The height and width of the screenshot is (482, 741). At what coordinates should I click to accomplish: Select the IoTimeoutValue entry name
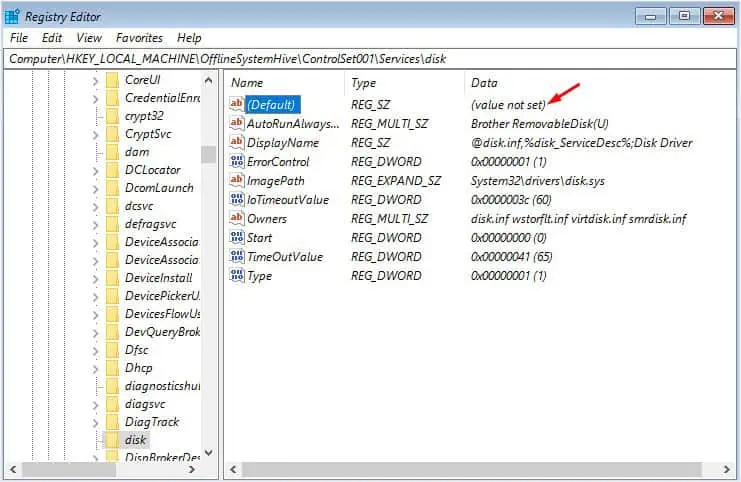tap(288, 200)
